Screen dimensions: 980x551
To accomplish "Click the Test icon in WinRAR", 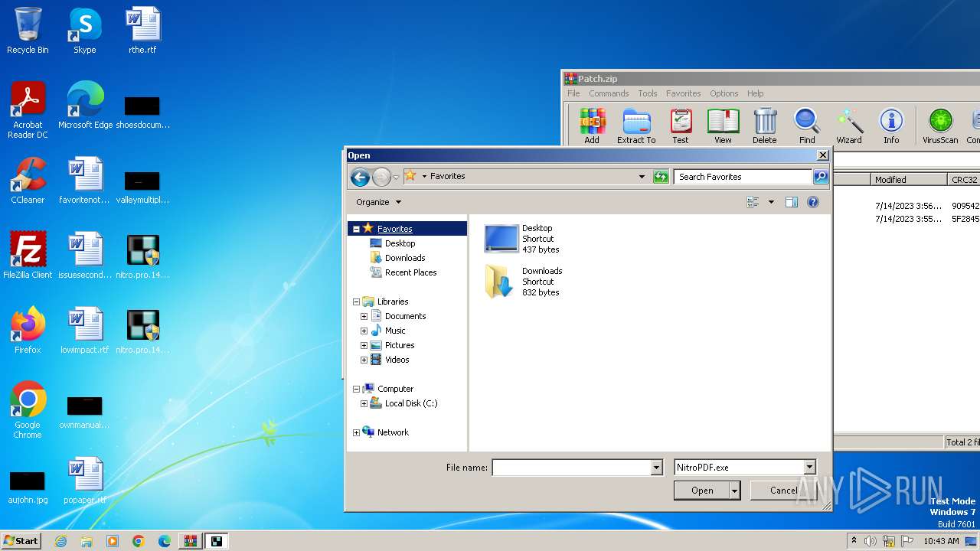I will [680, 126].
